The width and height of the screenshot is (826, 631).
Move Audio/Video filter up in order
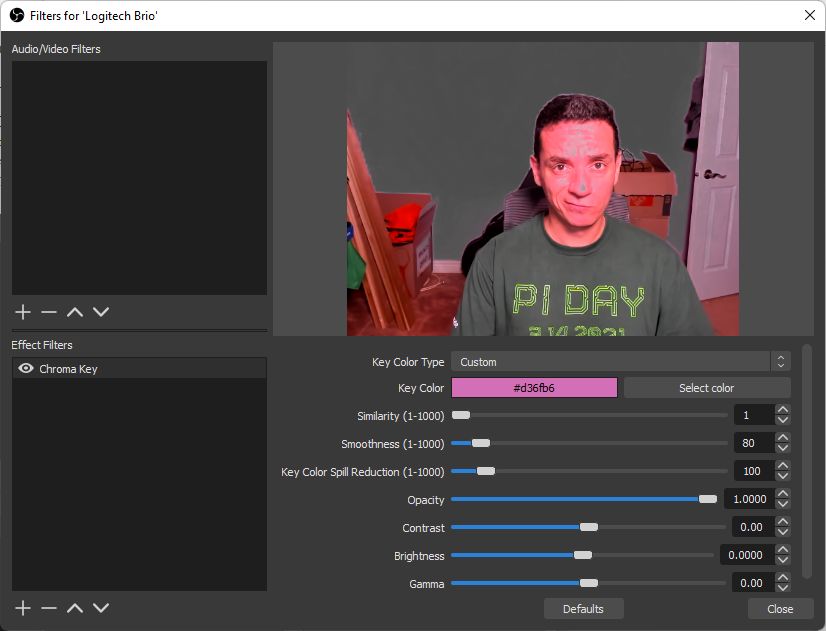(74, 312)
